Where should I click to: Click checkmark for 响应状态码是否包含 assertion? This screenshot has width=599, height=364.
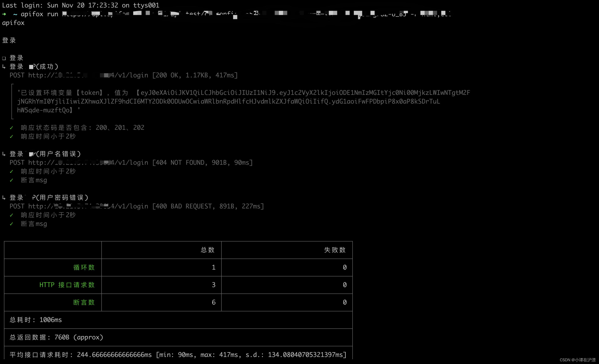pos(11,128)
